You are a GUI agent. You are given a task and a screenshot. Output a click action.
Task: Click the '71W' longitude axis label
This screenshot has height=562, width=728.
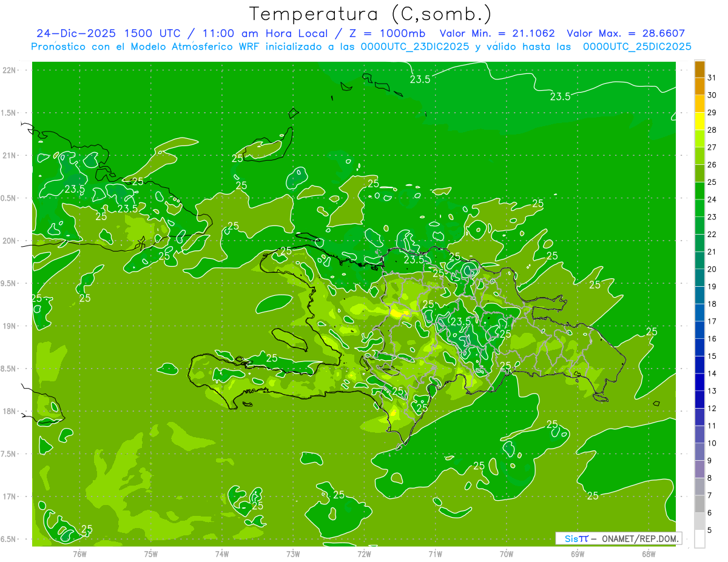[x=435, y=554]
